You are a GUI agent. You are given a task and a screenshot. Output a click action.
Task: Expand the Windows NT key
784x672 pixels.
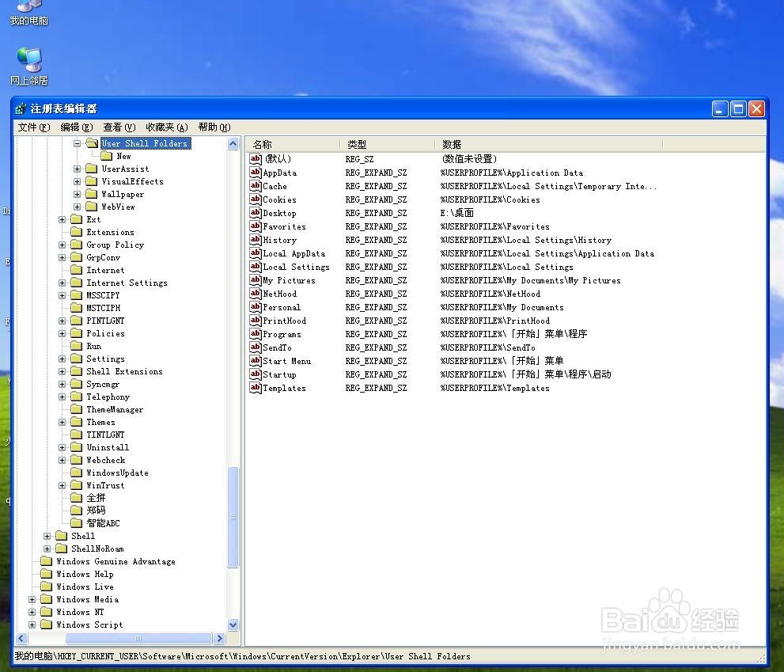pyautogui.click(x=32, y=612)
